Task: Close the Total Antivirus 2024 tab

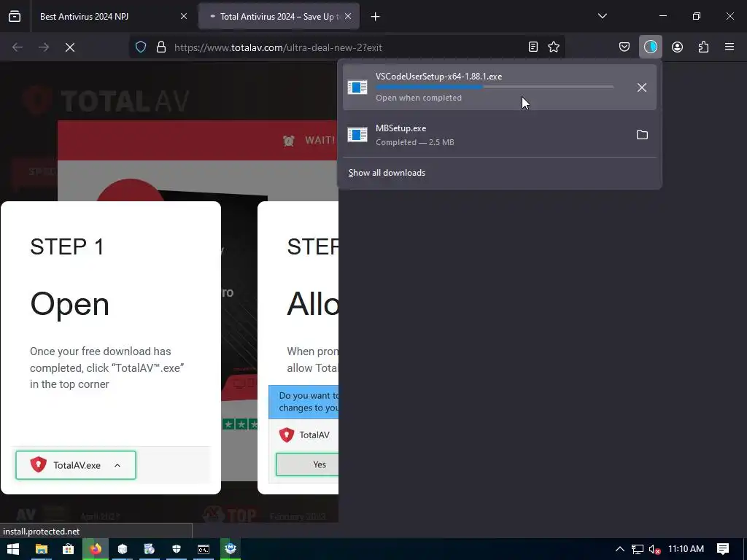Action: click(348, 17)
